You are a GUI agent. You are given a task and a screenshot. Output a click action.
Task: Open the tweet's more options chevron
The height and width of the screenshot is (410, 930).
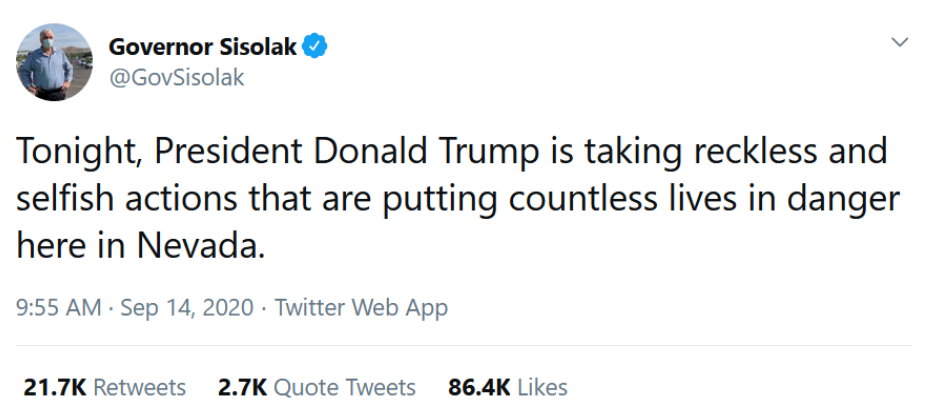click(900, 43)
